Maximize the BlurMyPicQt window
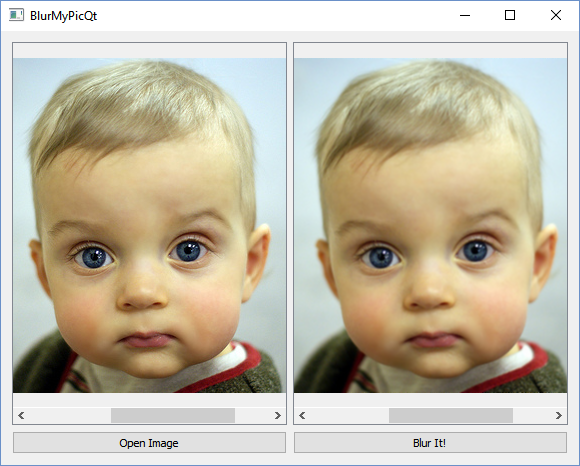This screenshot has height=466, width=580. 510,15
